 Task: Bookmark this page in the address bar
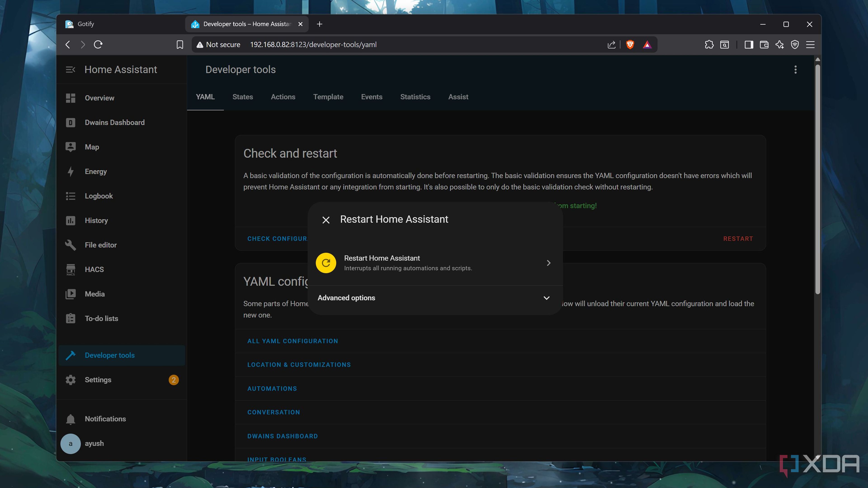coord(180,45)
